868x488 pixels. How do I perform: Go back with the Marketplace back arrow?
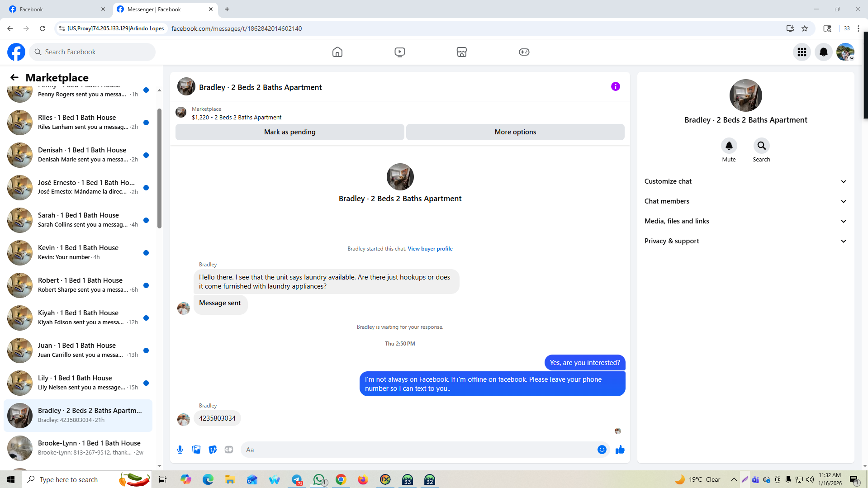click(x=14, y=77)
